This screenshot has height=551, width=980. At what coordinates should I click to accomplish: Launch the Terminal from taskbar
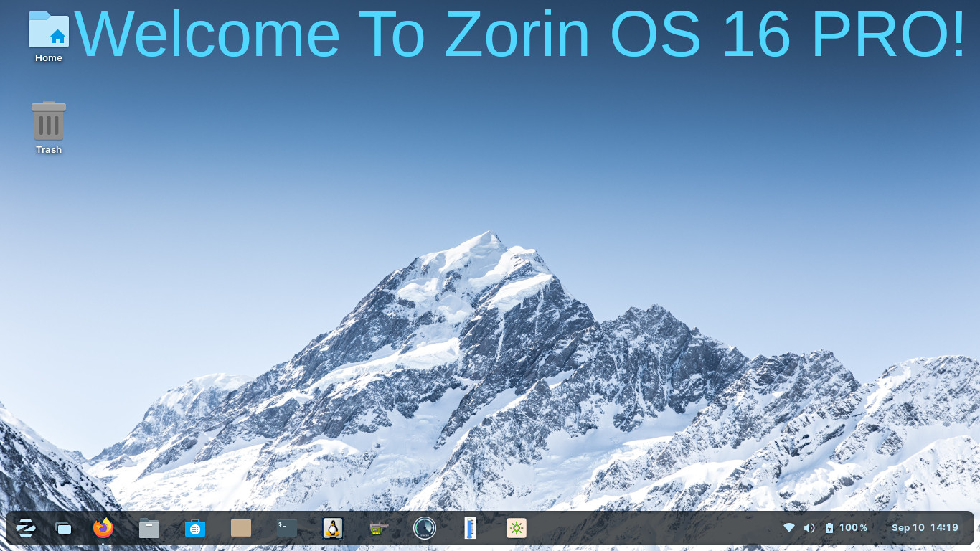coord(287,528)
